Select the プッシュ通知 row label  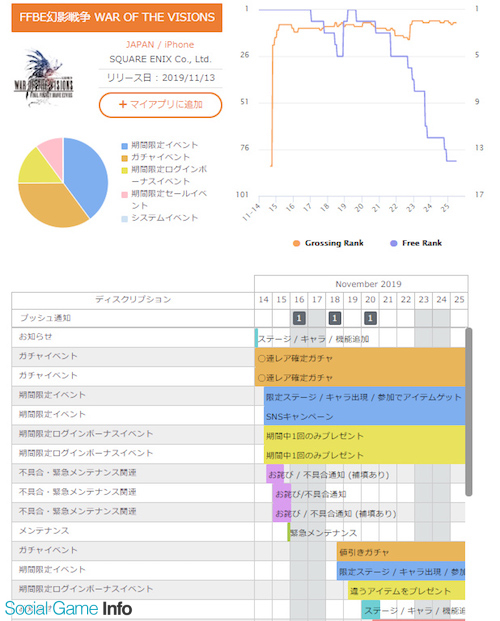tap(45, 318)
